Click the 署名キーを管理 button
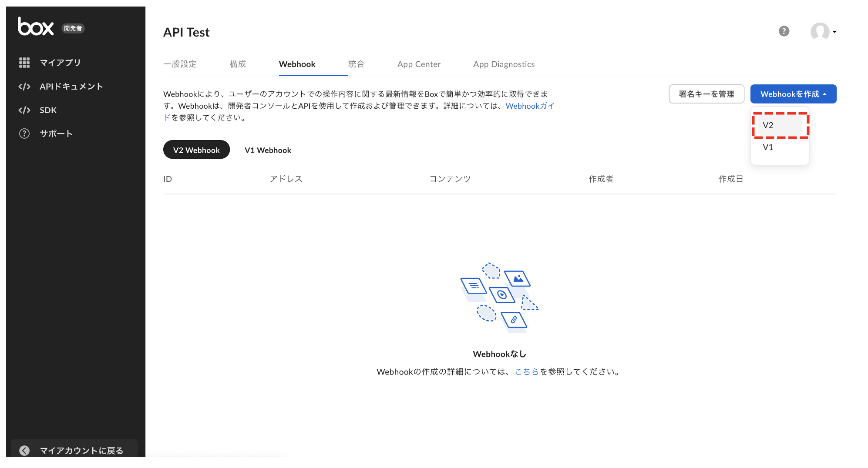The image size is (868, 468). tap(707, 94)
